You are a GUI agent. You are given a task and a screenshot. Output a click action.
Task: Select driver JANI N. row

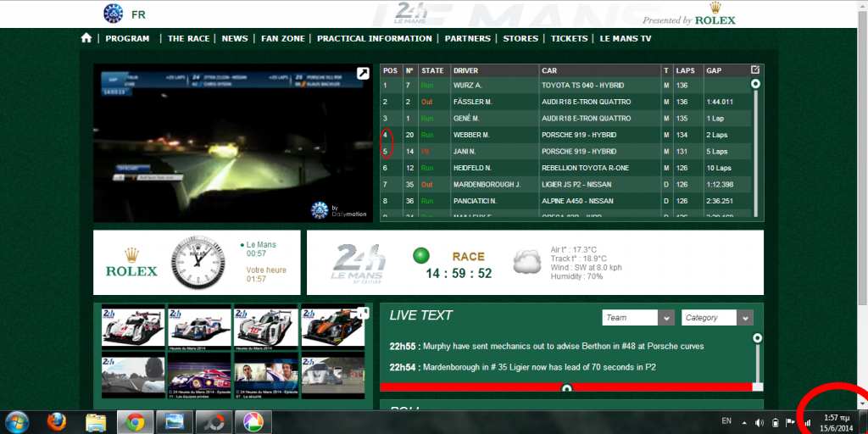565,151
